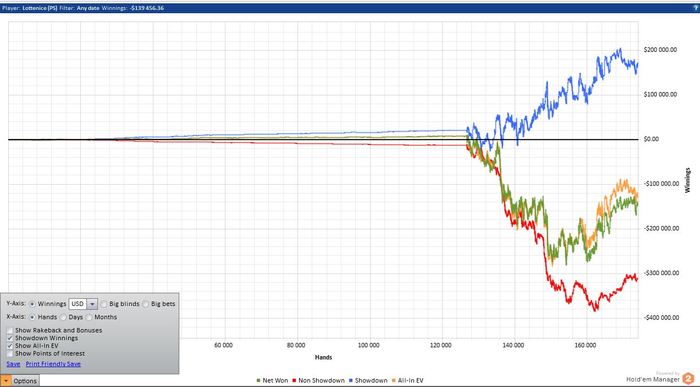Click the All-In EV legend label

point(410,381)
